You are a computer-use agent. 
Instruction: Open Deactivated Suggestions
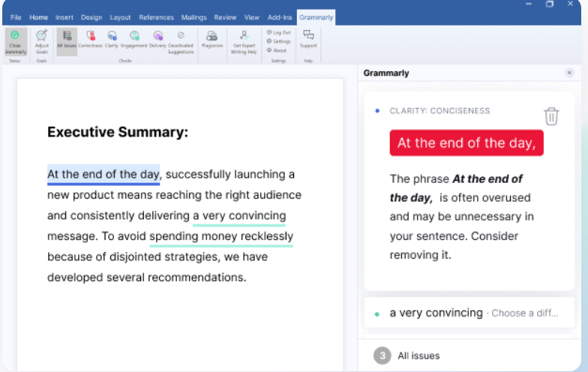pyautogui.click(x=181, y=42)
